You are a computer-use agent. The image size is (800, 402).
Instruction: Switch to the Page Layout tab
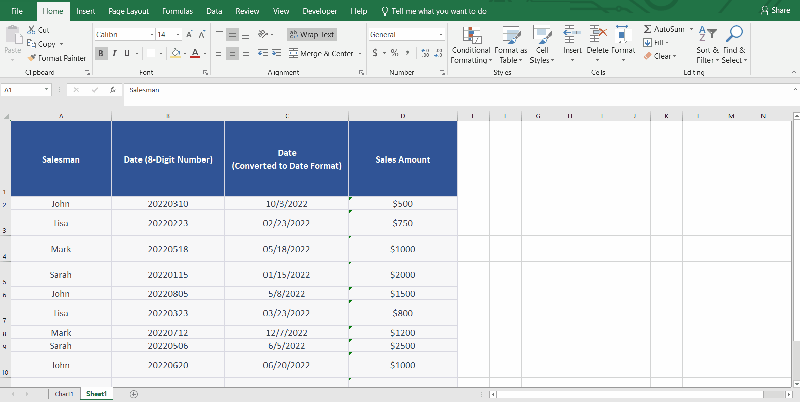point(129,11)
